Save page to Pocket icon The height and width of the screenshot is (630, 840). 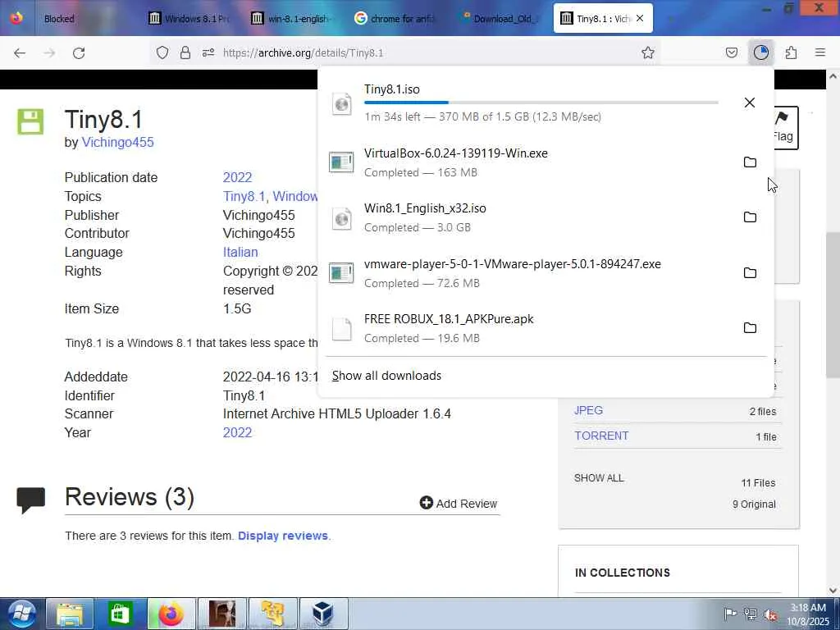click(732, 52)
